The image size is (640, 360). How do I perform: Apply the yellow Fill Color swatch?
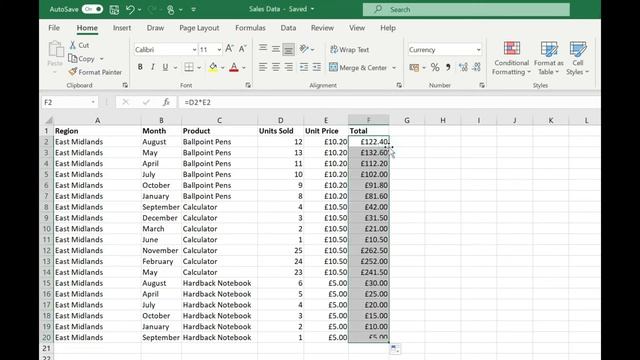(x=213, y=67)
